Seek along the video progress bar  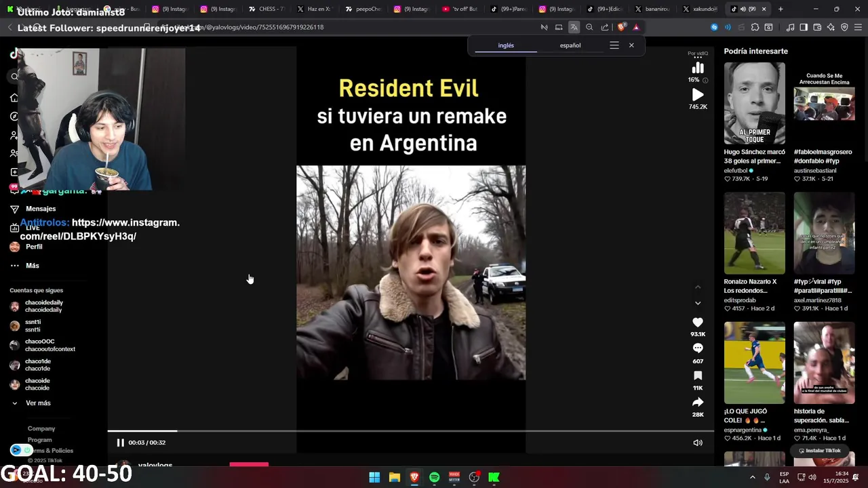(x=410, y=431)
